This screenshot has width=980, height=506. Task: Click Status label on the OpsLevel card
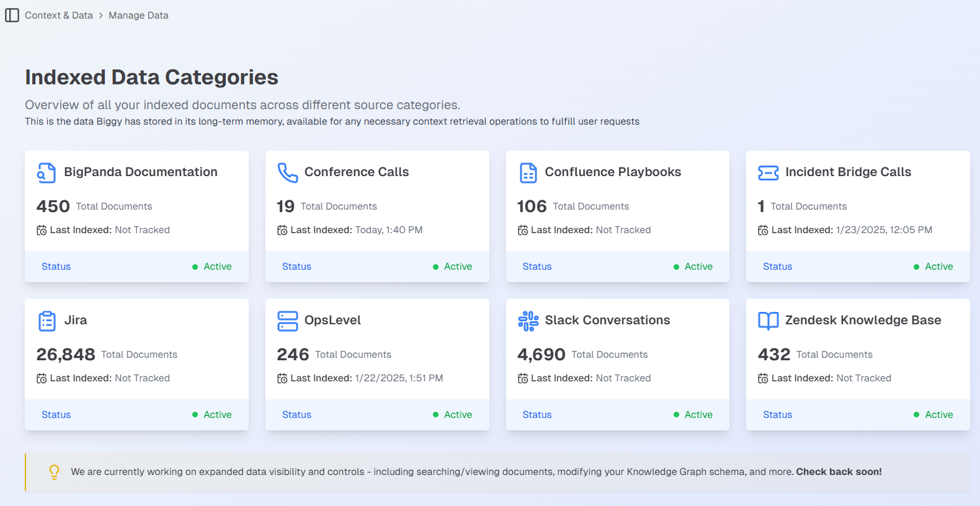pos(296,415)
